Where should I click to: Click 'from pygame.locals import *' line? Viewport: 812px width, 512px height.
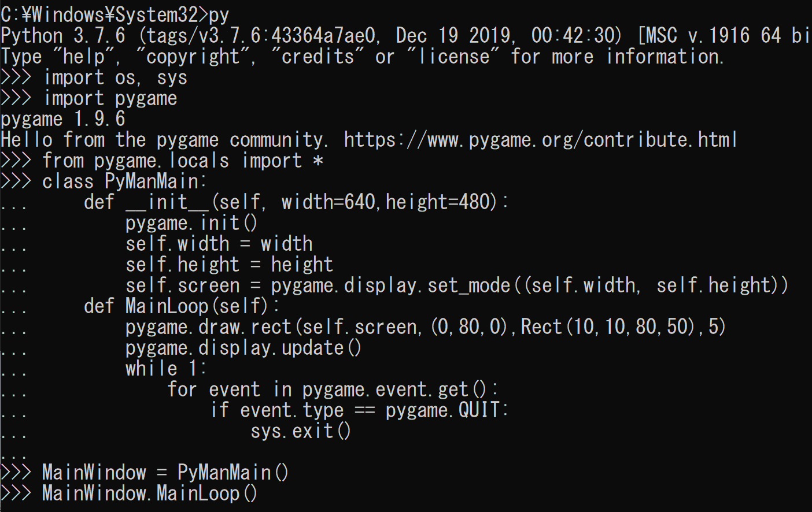183,161
